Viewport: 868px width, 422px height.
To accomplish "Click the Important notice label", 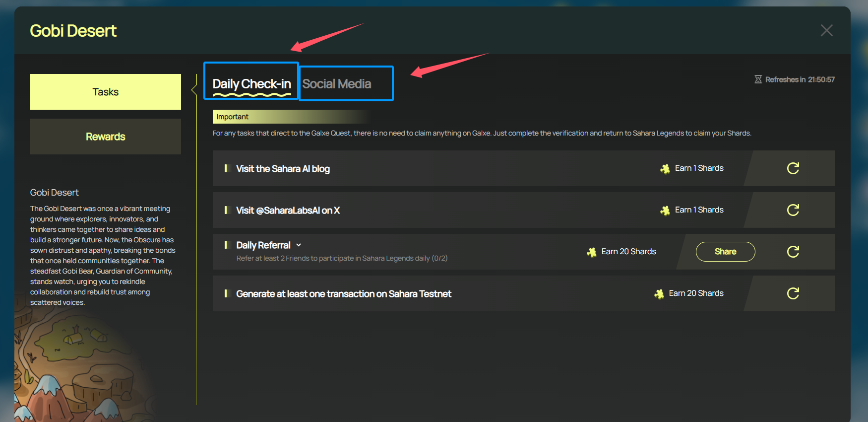I will [x=232, y=117].
